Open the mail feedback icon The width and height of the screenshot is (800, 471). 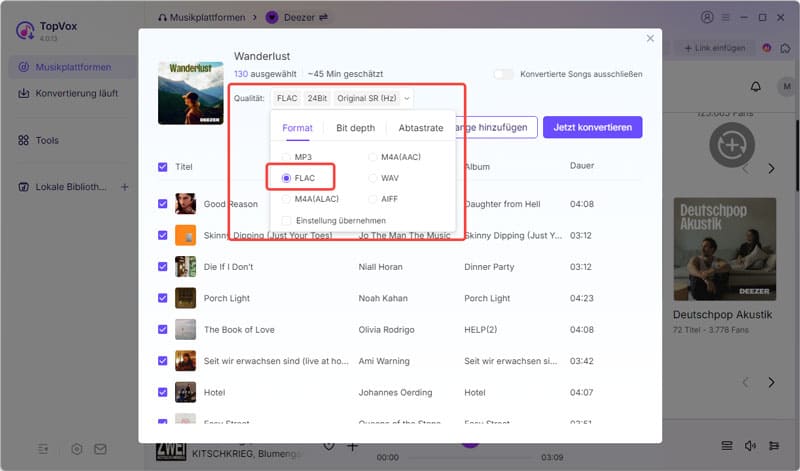101,449
